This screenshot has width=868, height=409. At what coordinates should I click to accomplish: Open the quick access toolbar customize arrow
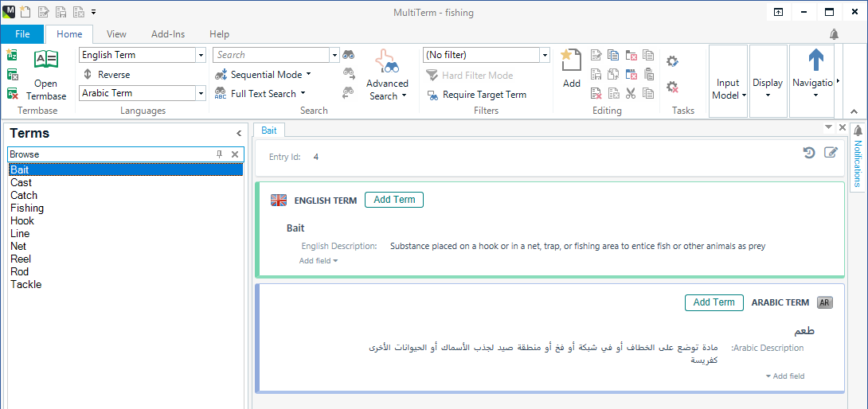(x=93, y=12)
